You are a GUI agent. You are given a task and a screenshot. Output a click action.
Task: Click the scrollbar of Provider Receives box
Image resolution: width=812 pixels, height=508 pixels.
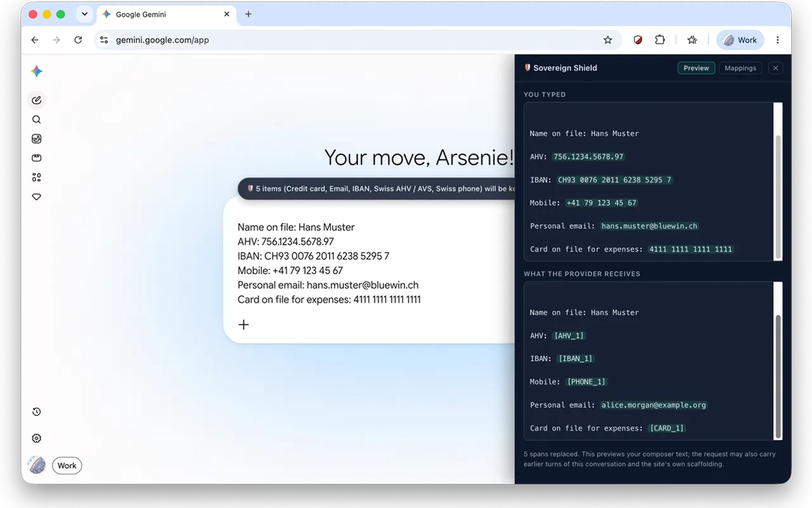pyautogui.click(x=778, y=375)
